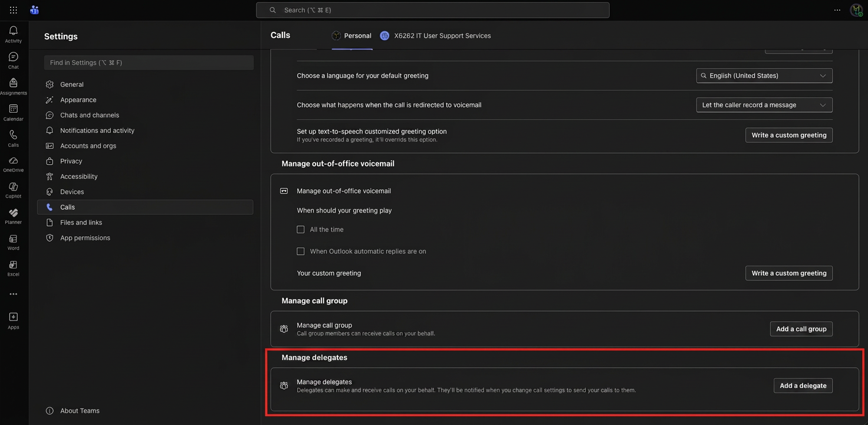
Task: Open the top-right more options ellipsis
Action: 837,10
